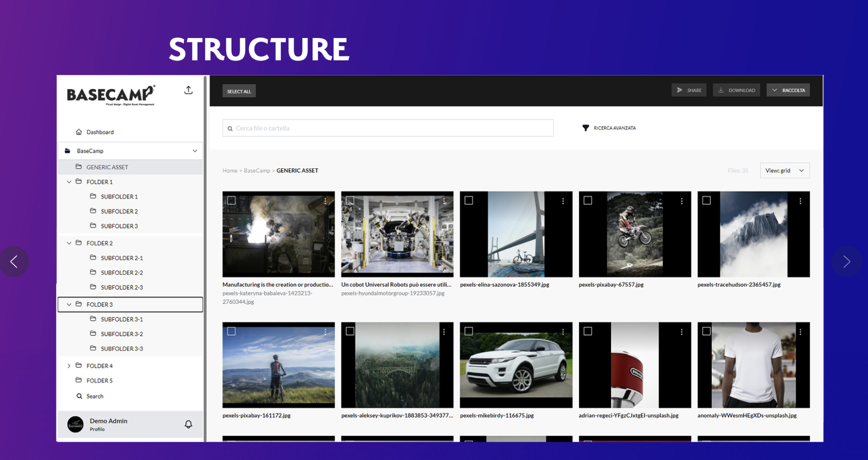Expand FOLDER 4 in the tree
The image size is (868, 460).
click(x=69, y=366)
